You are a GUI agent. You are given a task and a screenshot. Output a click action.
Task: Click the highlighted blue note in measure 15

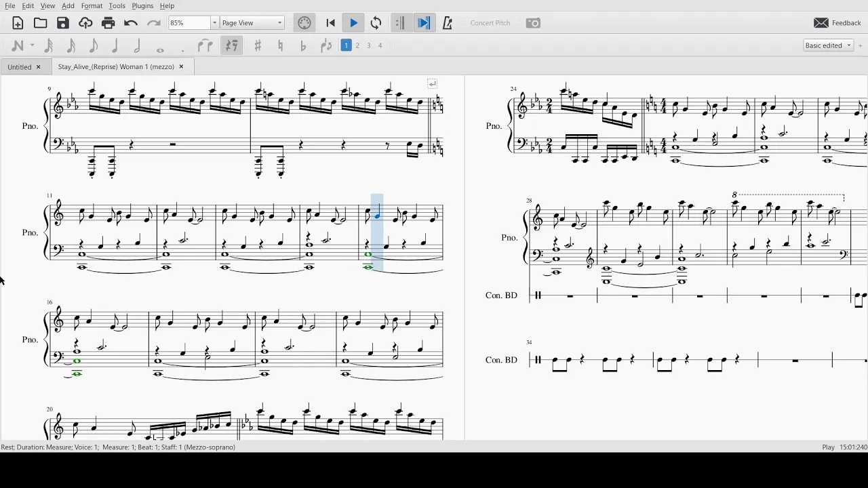coord(377,216)
